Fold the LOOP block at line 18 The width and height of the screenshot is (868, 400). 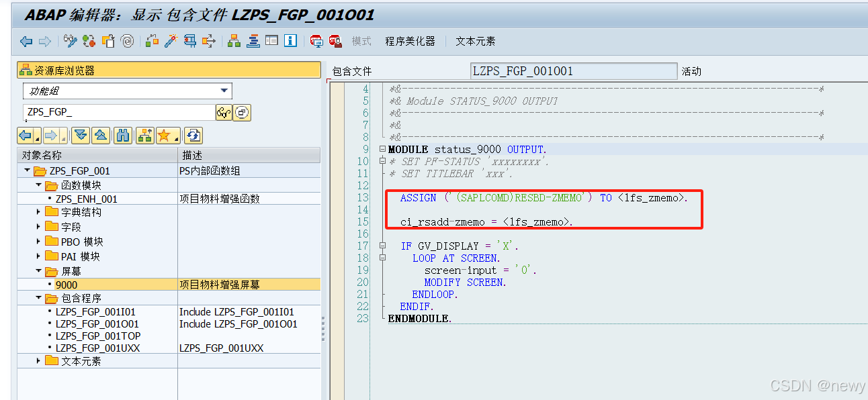tap(382, 258)
